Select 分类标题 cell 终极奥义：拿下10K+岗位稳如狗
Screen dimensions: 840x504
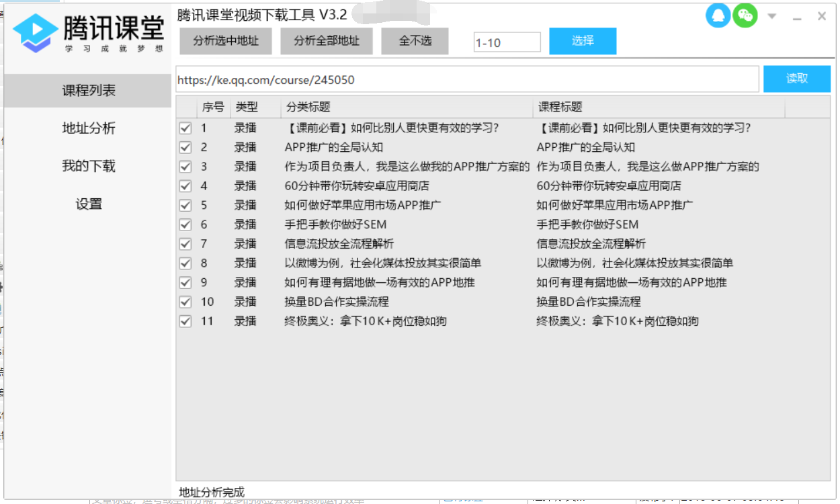[365, 321]
